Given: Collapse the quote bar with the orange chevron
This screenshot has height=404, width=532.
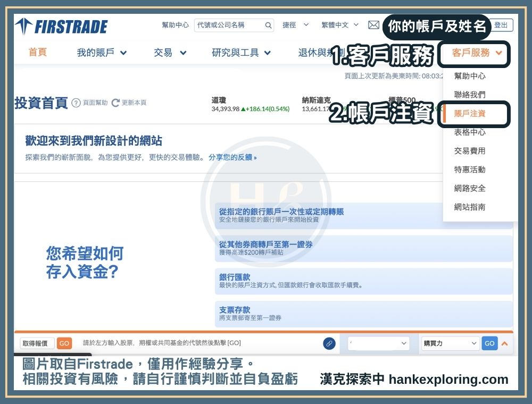Looking at the screenshot, I should 504,343.
